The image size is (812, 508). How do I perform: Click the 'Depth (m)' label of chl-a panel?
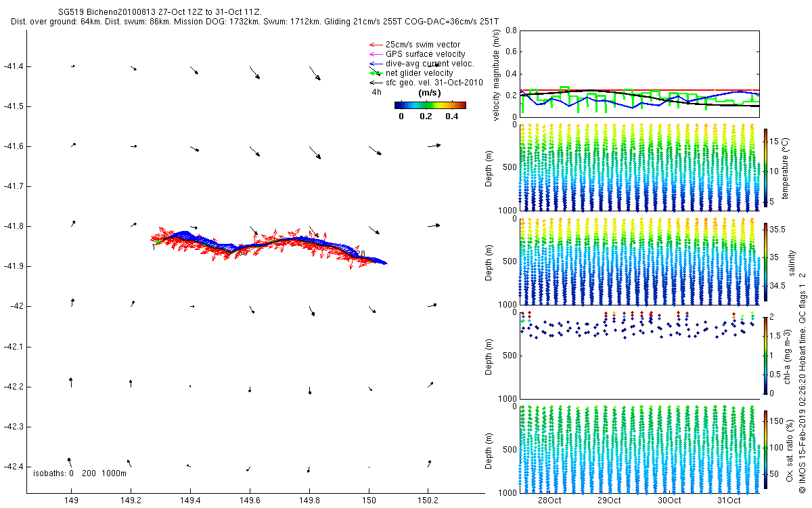pyautogui.click(x=489, y=356)
